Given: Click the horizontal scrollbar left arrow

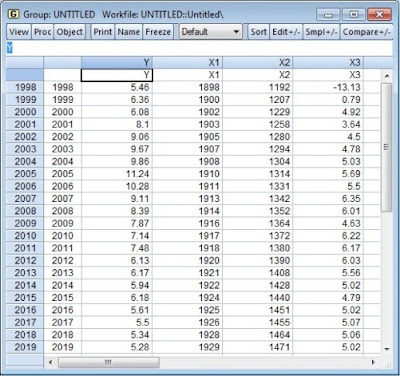Looking at the screenshot, I should click(x=51, y=362).
